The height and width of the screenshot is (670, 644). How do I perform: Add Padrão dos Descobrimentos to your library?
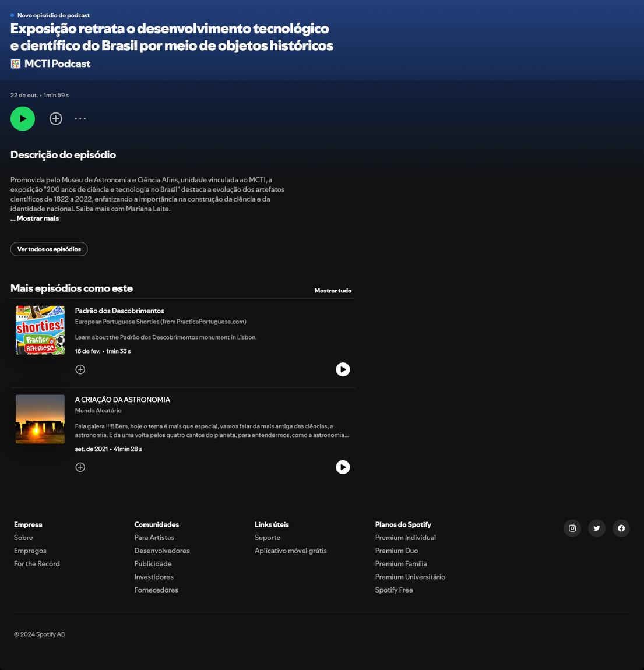(x=80, y=369)
